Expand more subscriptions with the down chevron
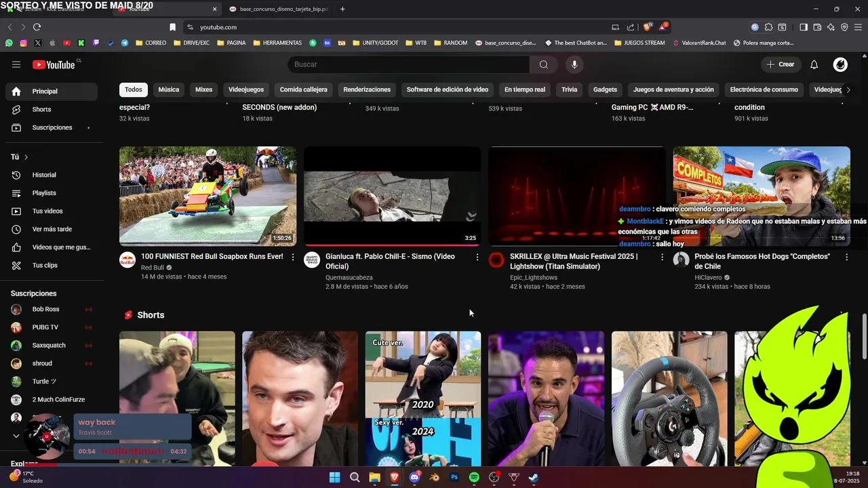 pos(16,436)
